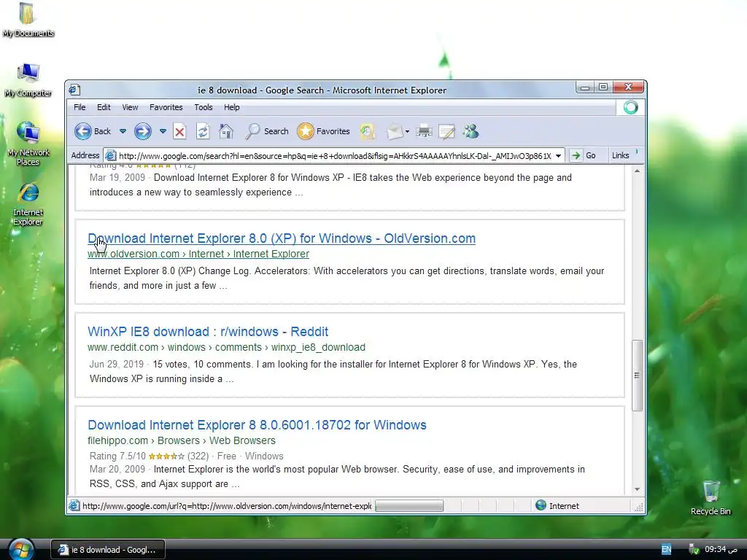
Task: Open the Messenger people icon
Action: click(471, 131)
